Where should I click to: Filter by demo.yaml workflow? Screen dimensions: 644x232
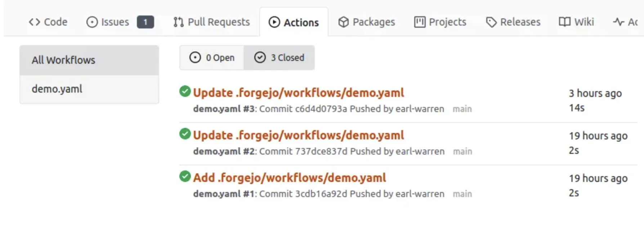pyautogui.click(x=57, y=89)
